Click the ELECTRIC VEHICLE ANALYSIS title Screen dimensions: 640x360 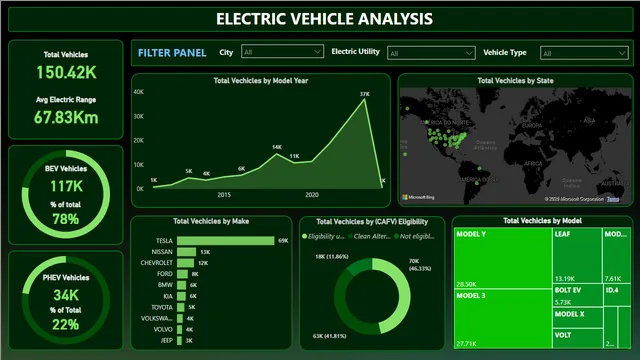tap(324, 19)
